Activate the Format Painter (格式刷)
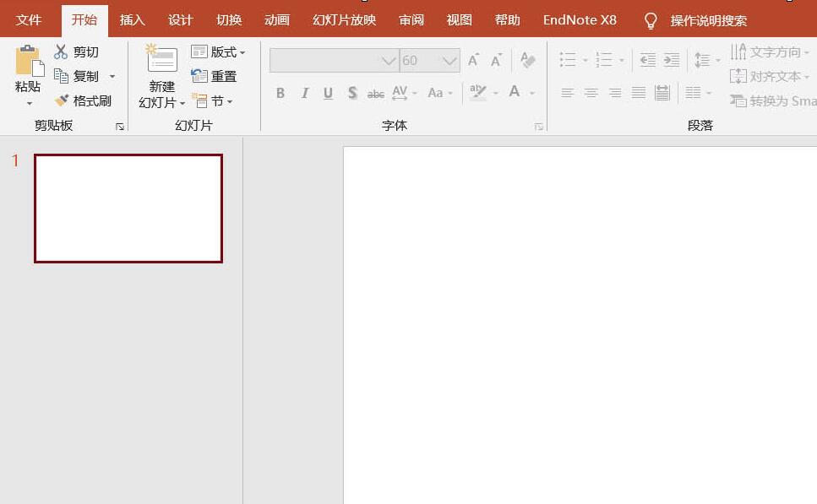This screenshot has height=504, width=817. coord(82,100)
